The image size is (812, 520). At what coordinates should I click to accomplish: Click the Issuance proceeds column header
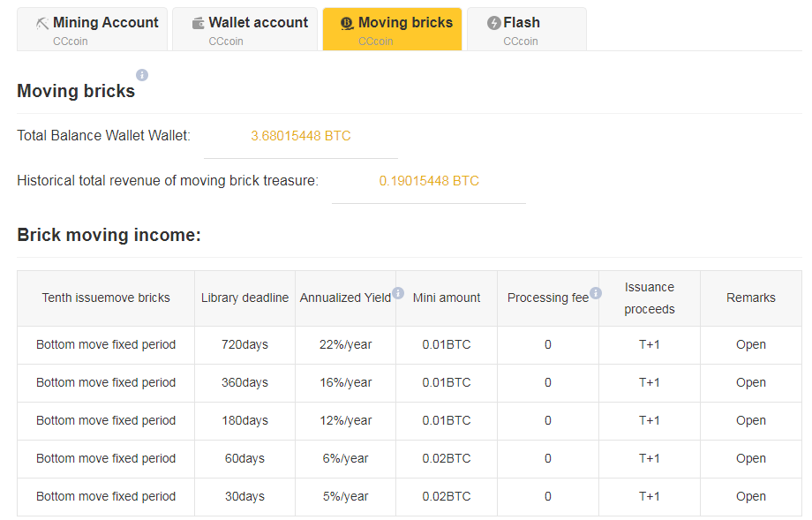click(x=650, y=298)
